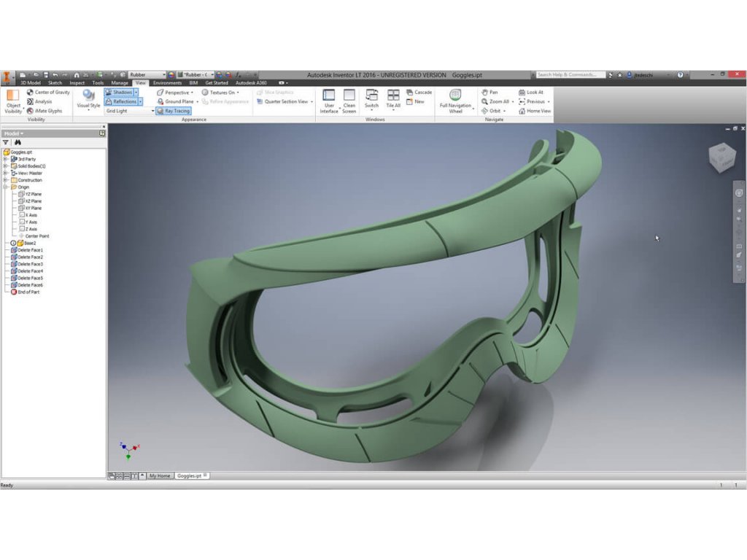Expand the Solid Bodies(1) tree node
The height and width of the screenshot is (560, 747).
pos(5,166)
